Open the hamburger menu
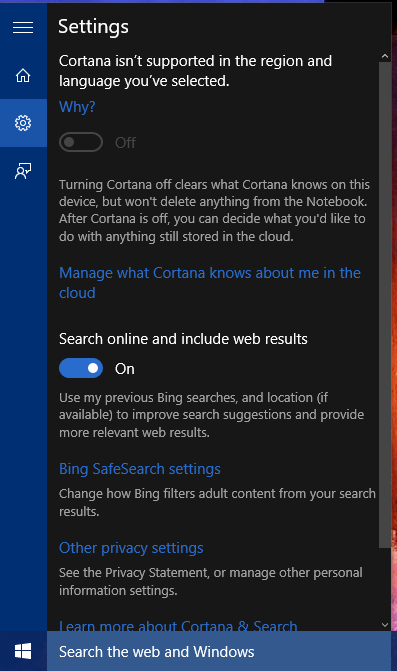Viewport: 397px width, 671px height. (x=23, y=27)
